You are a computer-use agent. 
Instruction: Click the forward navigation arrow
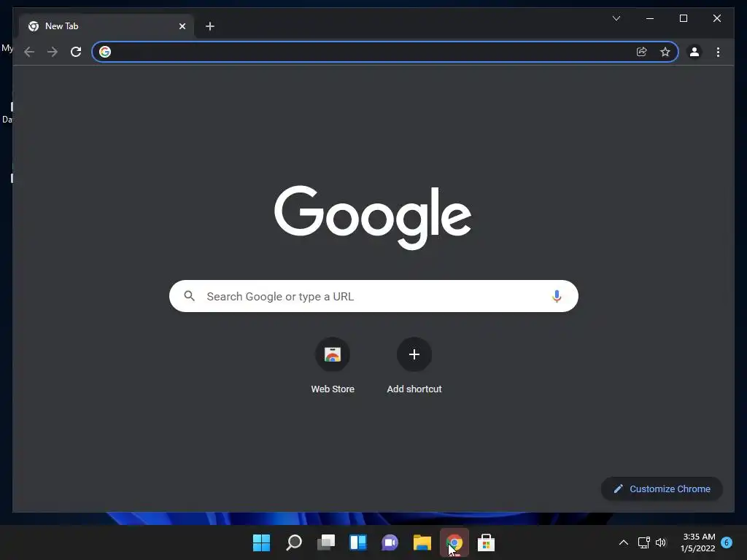(53, 52)
